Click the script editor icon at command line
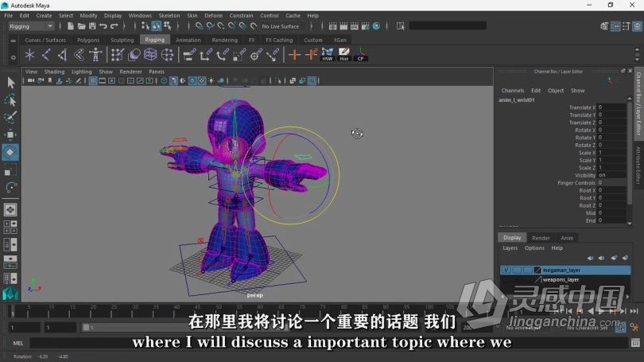 [635, 342]
